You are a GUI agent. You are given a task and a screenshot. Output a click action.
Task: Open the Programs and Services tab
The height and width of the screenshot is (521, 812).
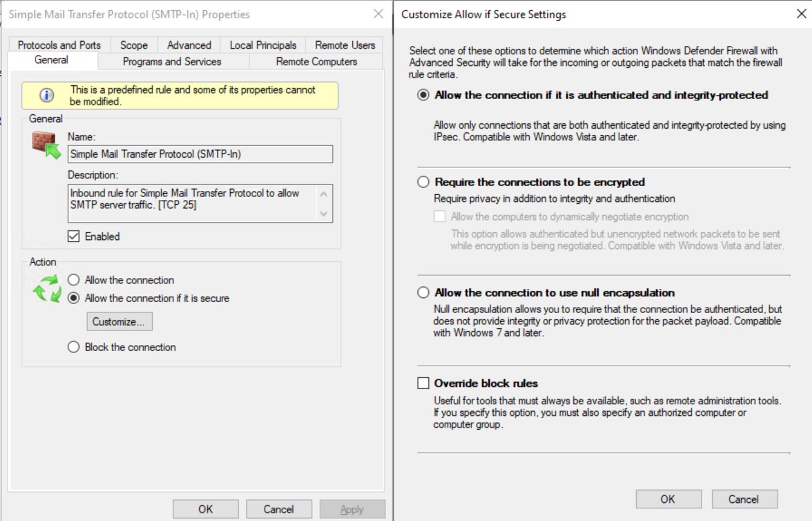point(172,61)
